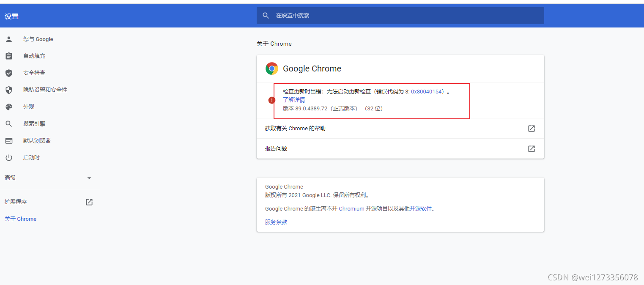Open 获取有关 Chrome 的帮助 external link icon
The height and width of the screenshot is (285, 644).
coord(531,128)
